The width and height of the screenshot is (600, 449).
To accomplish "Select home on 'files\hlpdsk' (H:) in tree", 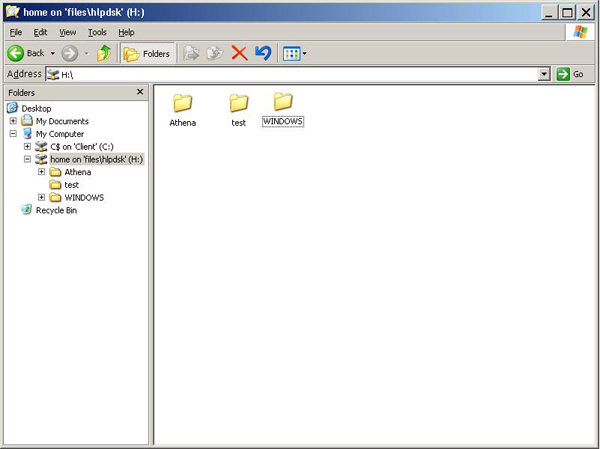I will click(97, 159).
